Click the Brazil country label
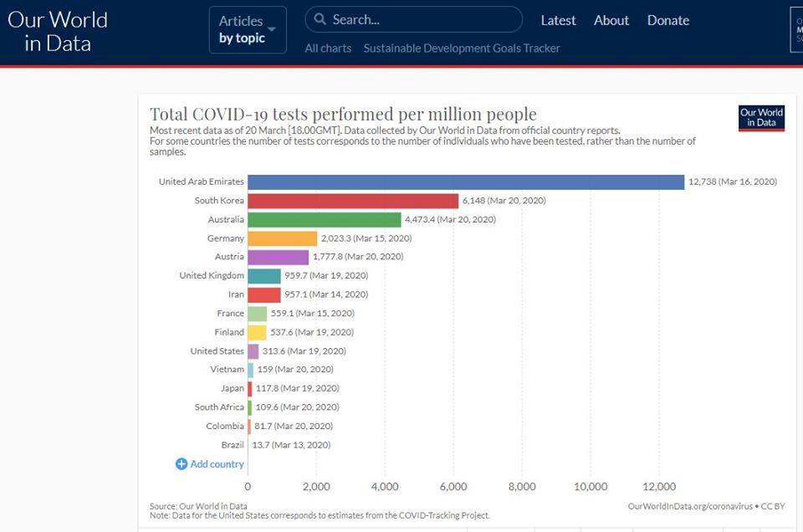 (233, 445)
